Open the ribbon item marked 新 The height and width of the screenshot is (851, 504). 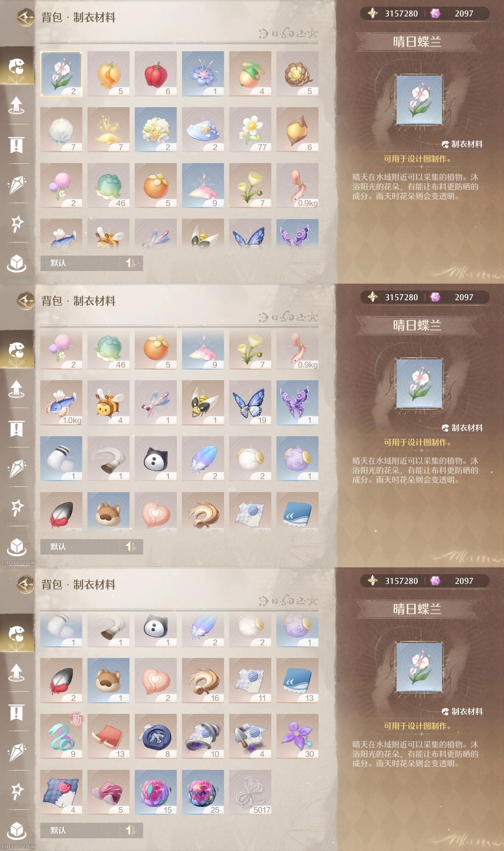tap(61, 736)
